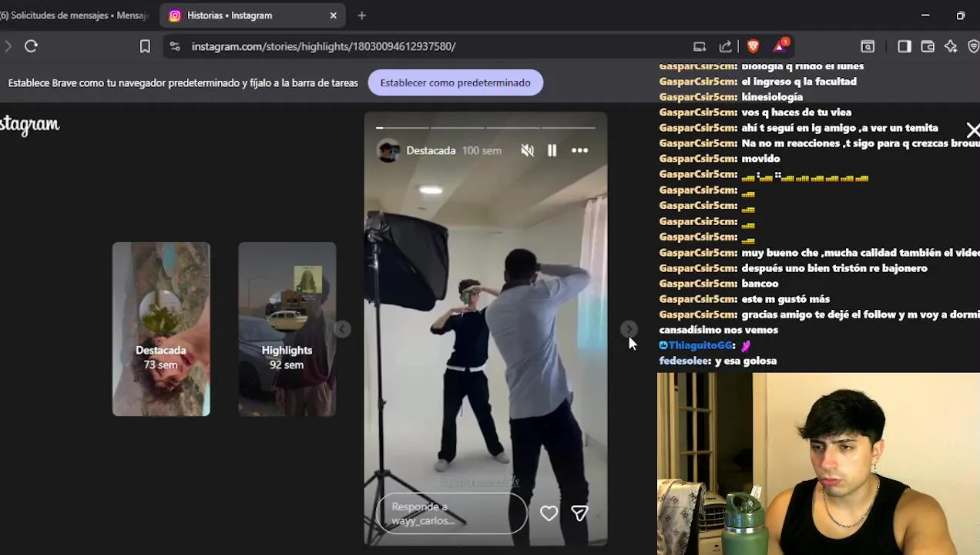
Task: Switch to Solicitudes de mensajes tab
Action: click(x=75, y=15)
